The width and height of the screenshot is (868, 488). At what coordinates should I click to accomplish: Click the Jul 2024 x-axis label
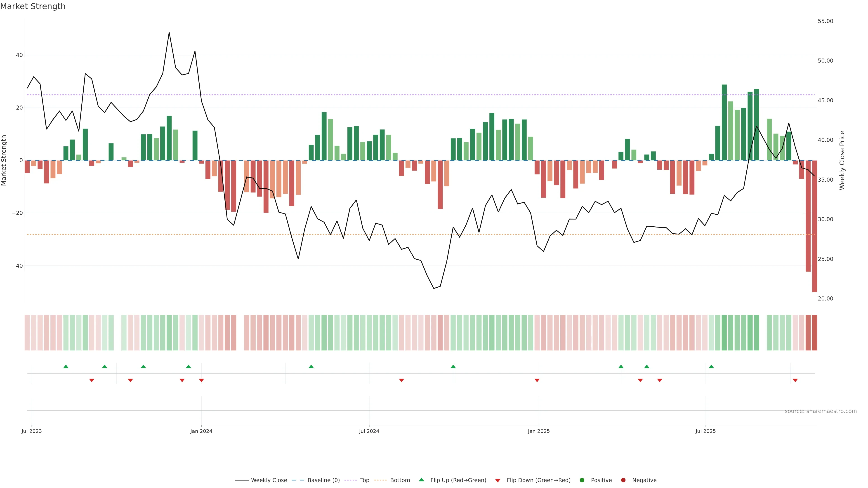point(369,431)
